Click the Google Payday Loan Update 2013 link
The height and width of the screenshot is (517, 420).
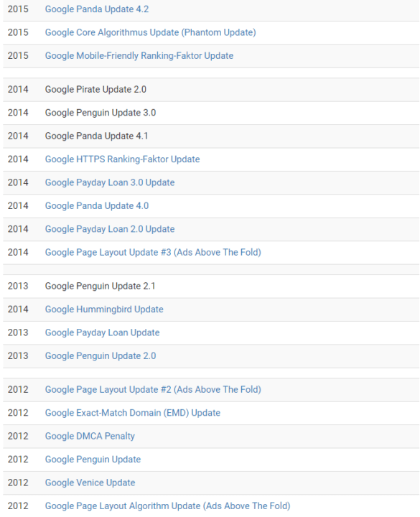point(102,332)
